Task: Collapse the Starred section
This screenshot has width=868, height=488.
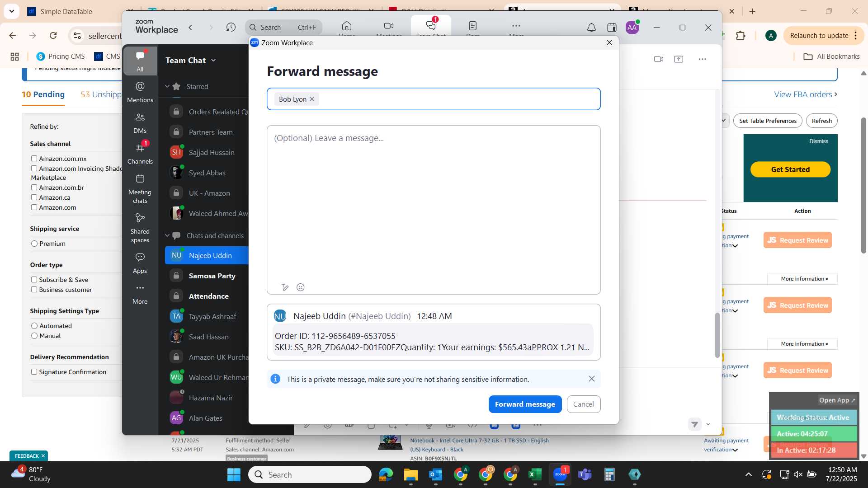Action: (167, 86)
